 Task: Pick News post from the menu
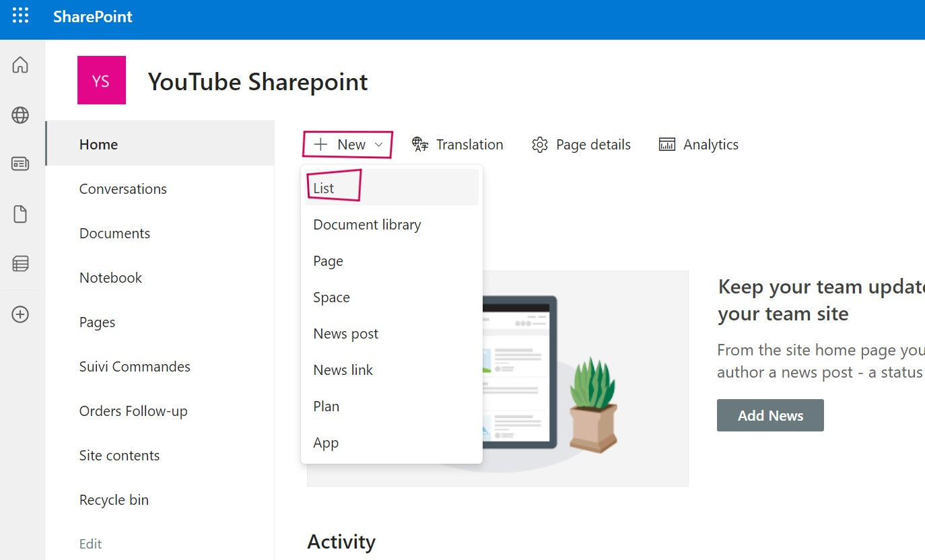coord(391,334)
